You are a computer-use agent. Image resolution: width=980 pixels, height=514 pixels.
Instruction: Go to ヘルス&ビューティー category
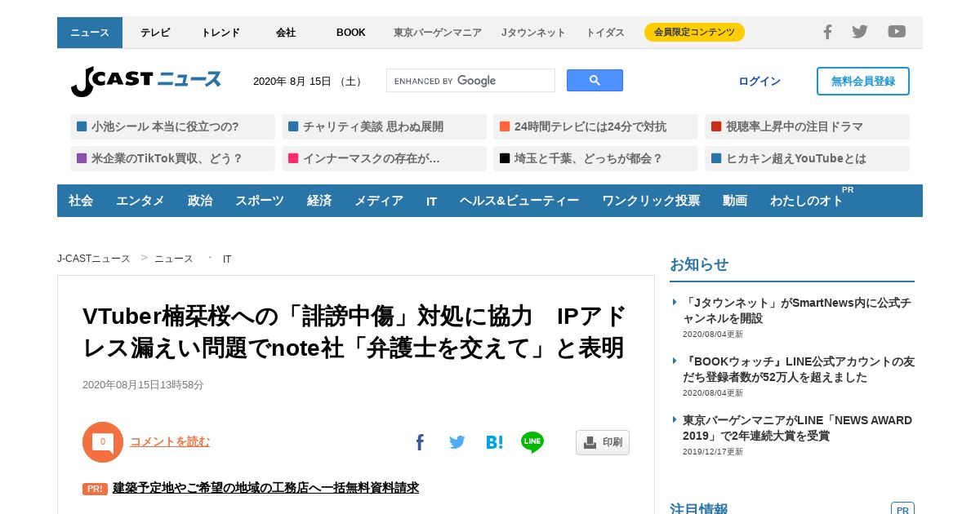519,201
